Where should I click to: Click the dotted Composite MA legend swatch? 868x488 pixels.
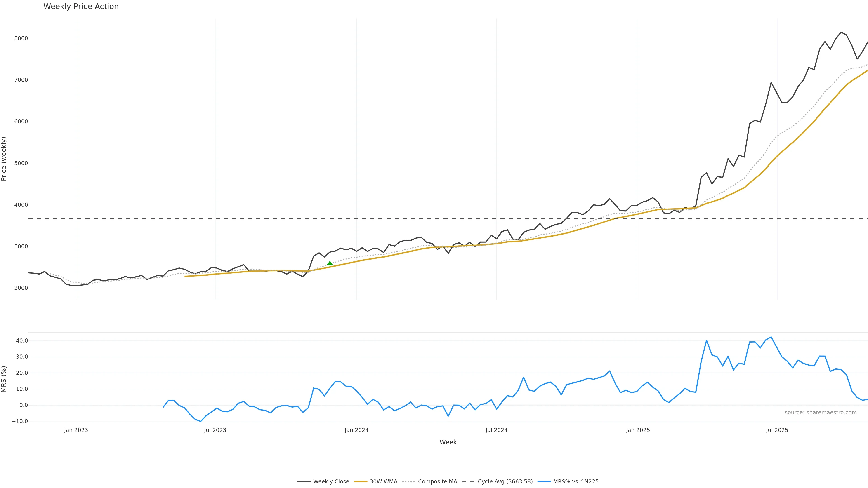coord(409,482)
